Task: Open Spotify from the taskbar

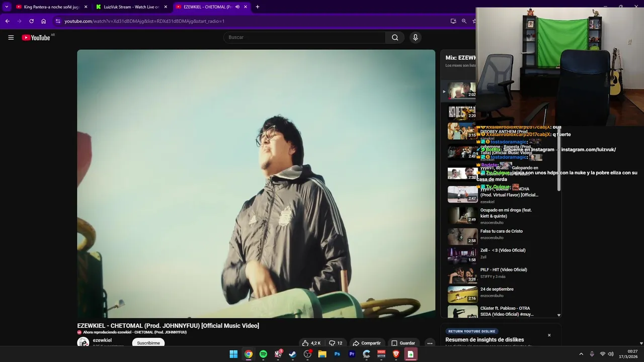Action: coord(263,354)
